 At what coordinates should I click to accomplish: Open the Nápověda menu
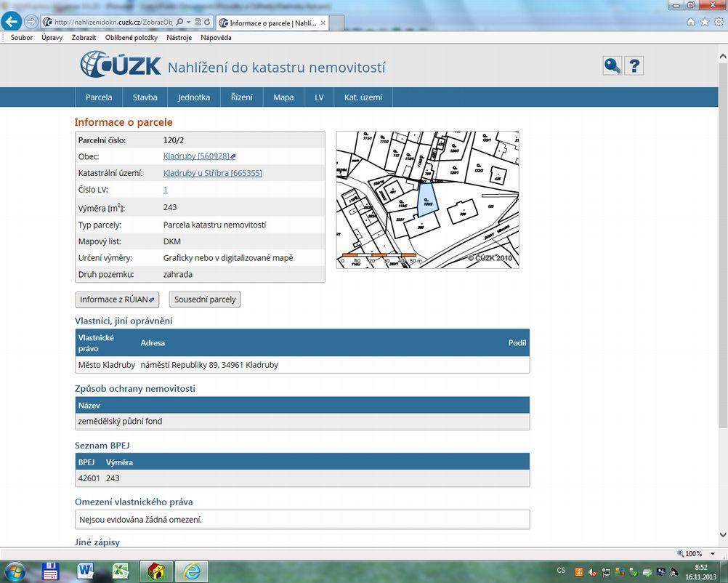click(216, 38)
